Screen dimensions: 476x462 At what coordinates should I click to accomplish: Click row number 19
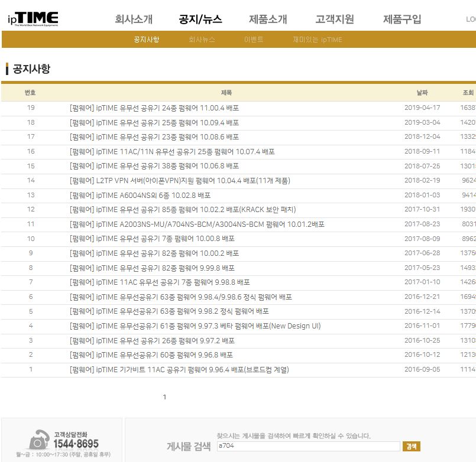click(x=31, y=108)
